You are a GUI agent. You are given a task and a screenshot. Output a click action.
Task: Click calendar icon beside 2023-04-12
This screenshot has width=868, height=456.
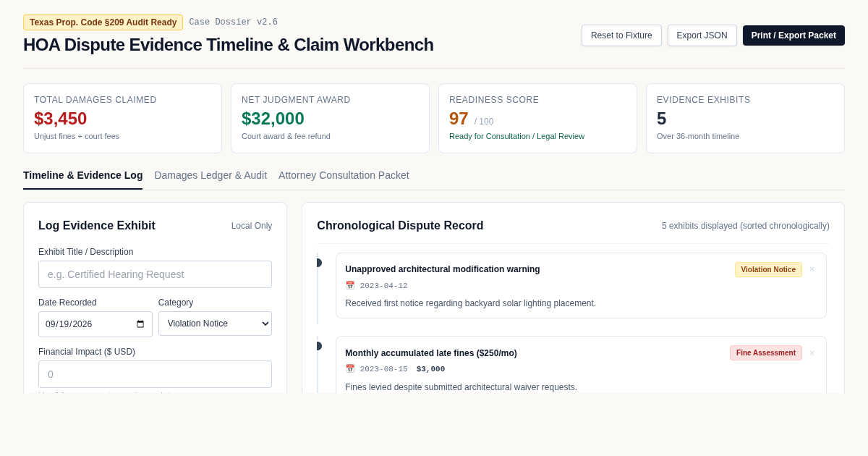click(x=350, y=286)
